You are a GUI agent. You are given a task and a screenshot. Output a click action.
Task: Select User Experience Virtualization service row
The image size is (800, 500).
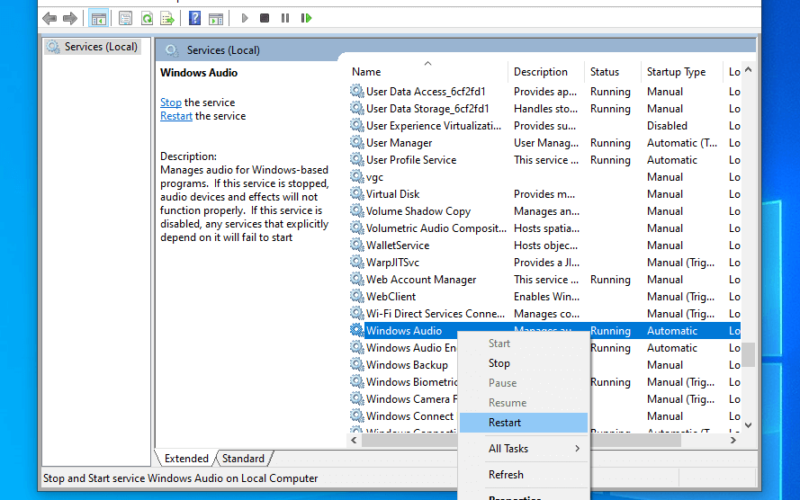[545, 126]
